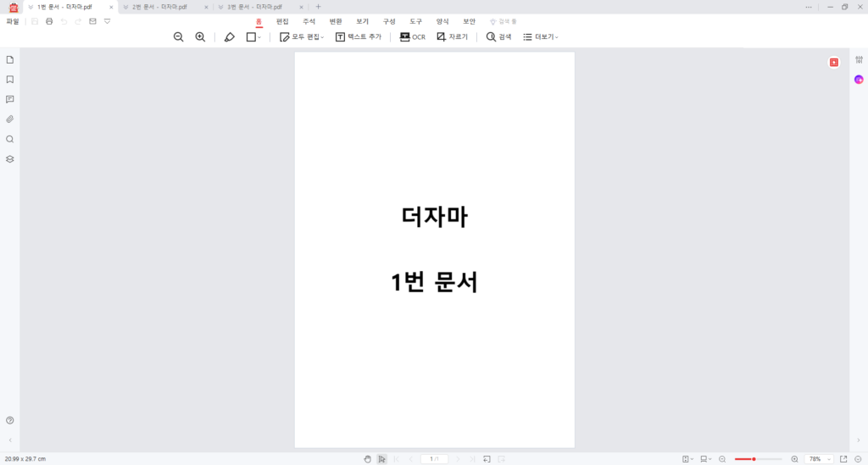Enter fullscreen mode icon
This screenshot has width=868, height=465.
[x=843, y=459]
